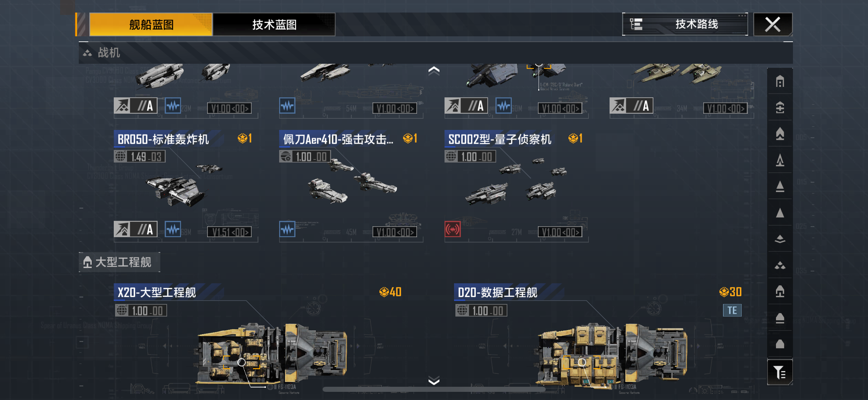Select the fighter category icon in the sidebar
This screenshot has width=868, height=400.
[780, 265]
